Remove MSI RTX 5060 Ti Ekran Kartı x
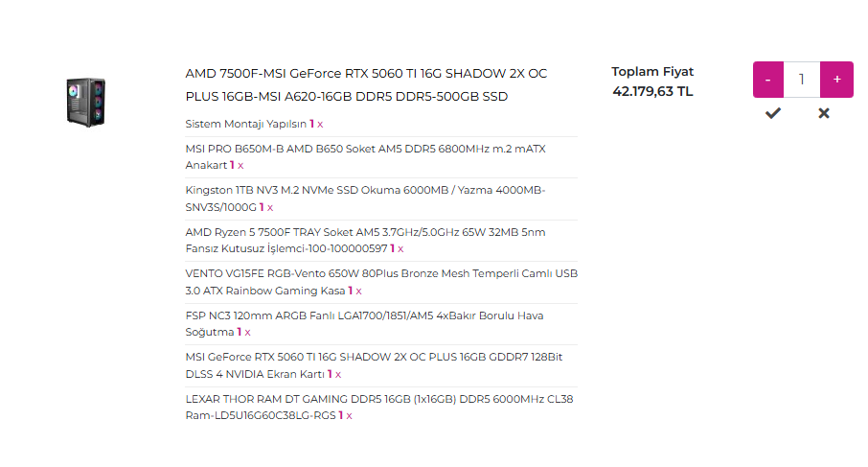 click(338, 375)
